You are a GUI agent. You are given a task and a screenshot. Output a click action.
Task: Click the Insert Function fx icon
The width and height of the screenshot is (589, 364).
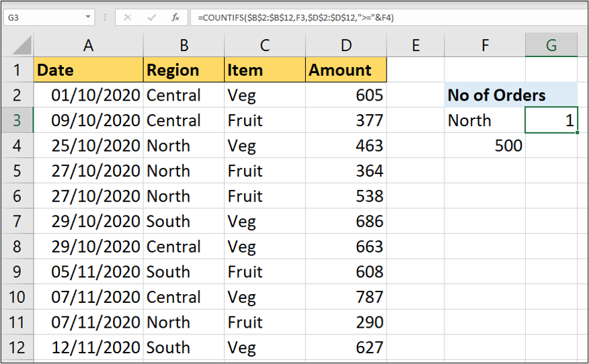[x=175, y=17]
